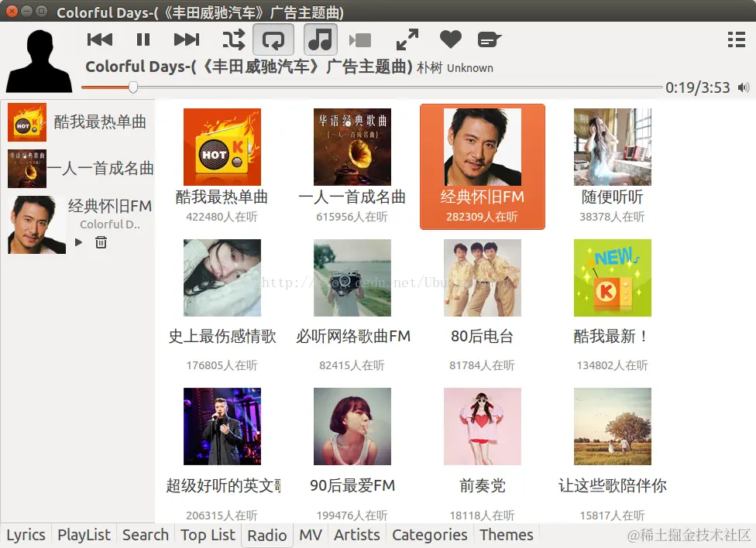Switch to the Themes tab
This screenshot has height=548, width=756.
tap(507, 535)
